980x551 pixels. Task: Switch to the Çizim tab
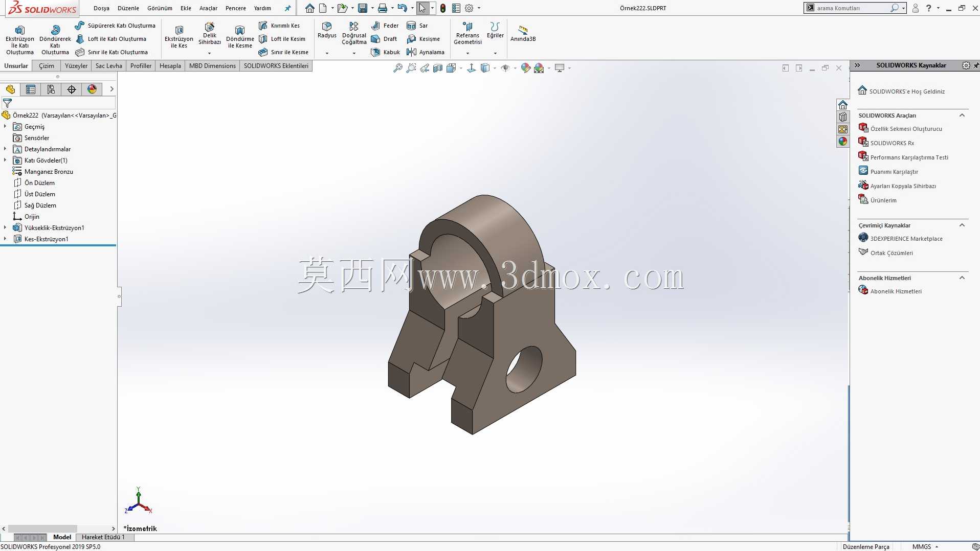[x=46, y=66]
